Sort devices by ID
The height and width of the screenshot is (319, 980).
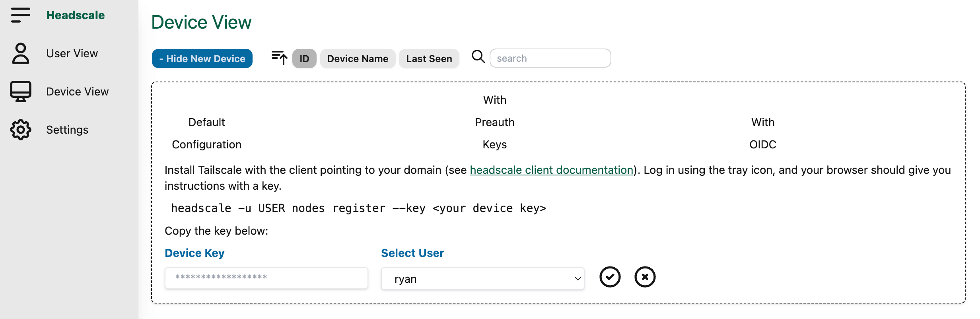pos(304,58)
